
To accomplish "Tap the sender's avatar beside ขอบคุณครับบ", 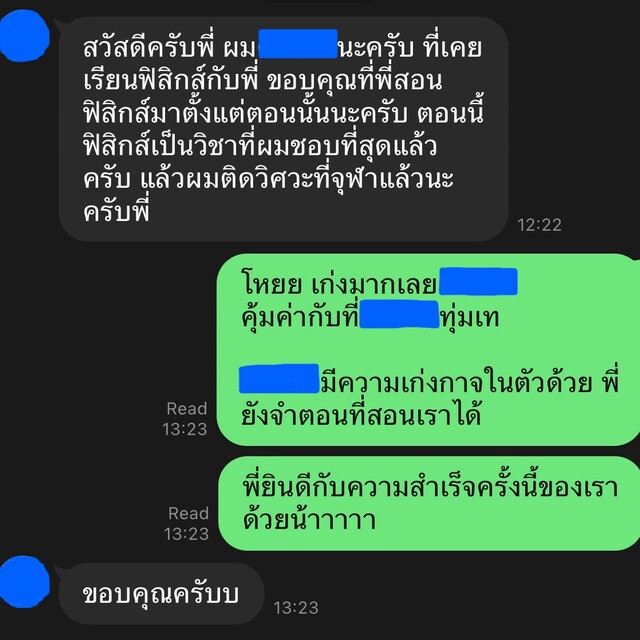I will (x=24, y=582).
